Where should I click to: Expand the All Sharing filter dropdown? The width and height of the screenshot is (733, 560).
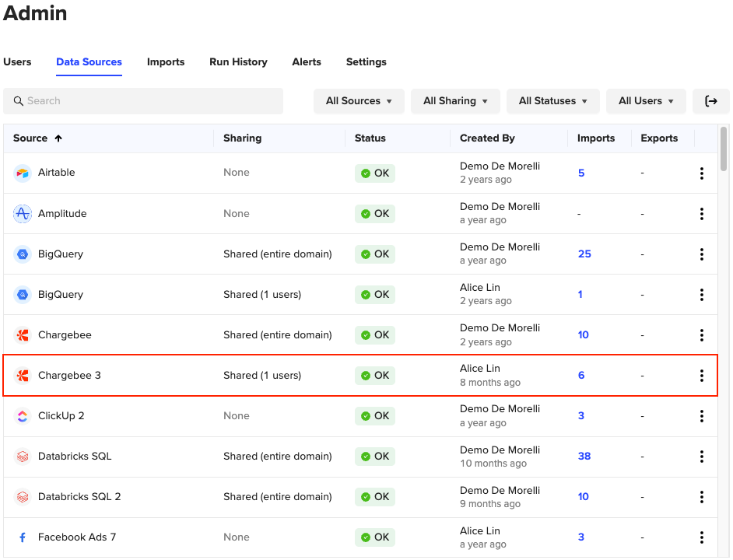click(455, 101)
